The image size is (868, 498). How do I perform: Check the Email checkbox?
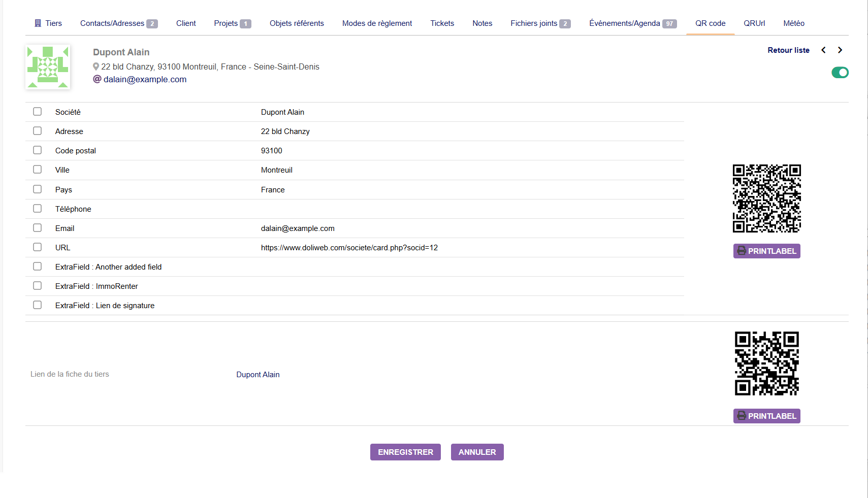(x=38, y=228)
